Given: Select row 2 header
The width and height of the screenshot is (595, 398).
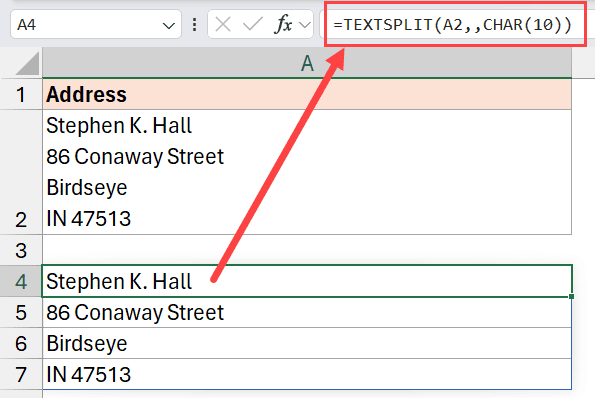Looking at the screenshot, I should point(21,172).
